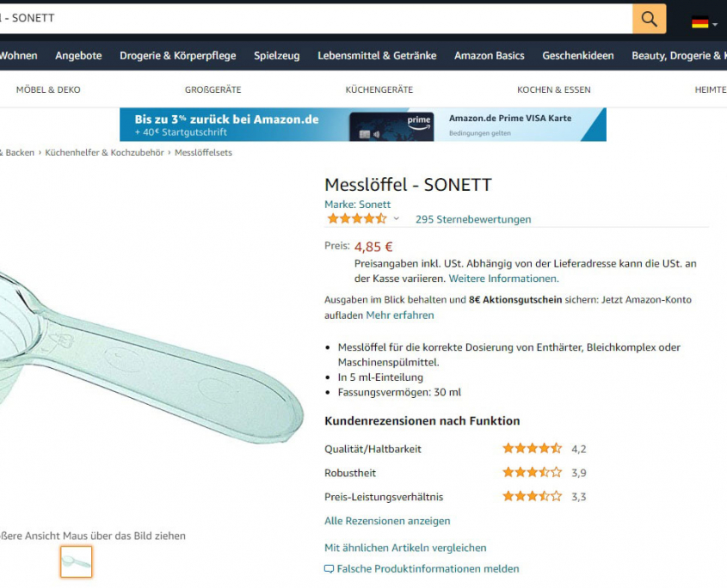Click the Prime VISA Karte banner

click(362, 125)
